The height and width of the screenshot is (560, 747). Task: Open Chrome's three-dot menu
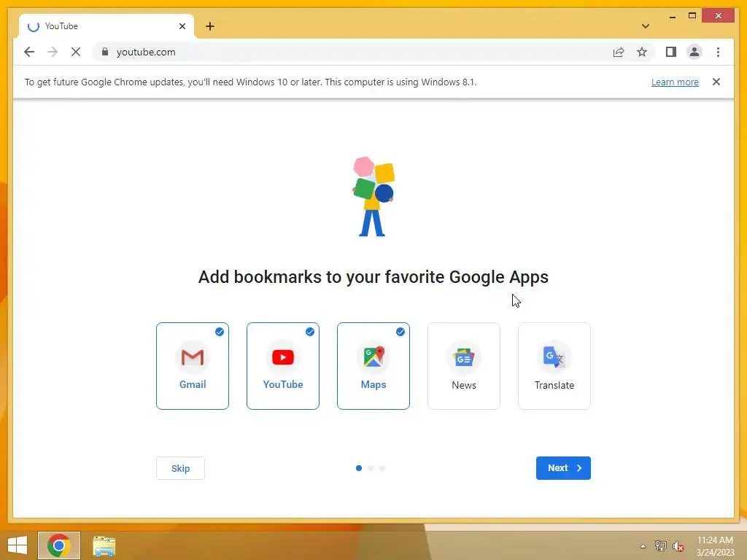pos(718,52)
